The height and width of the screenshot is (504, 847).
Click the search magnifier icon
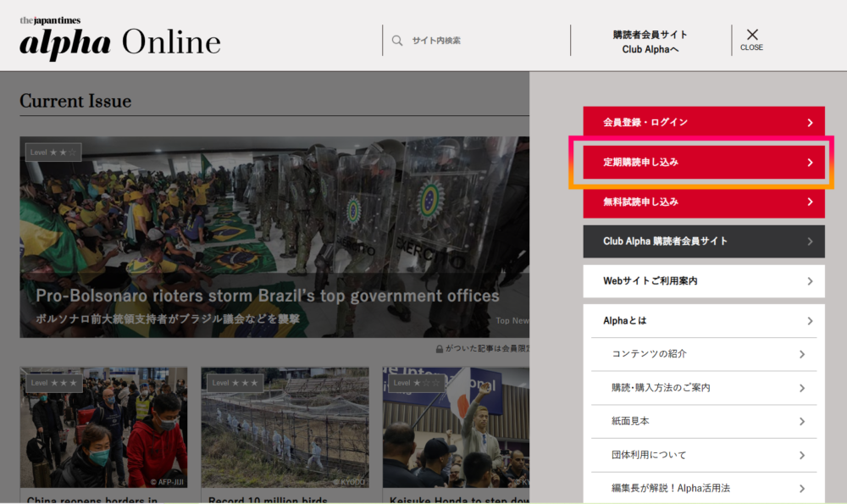397,39
